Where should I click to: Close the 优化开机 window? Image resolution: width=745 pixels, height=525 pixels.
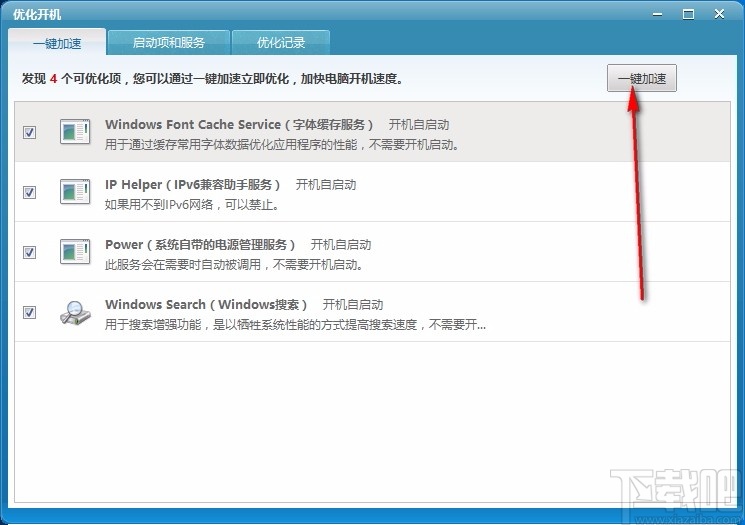click(719, 14)
